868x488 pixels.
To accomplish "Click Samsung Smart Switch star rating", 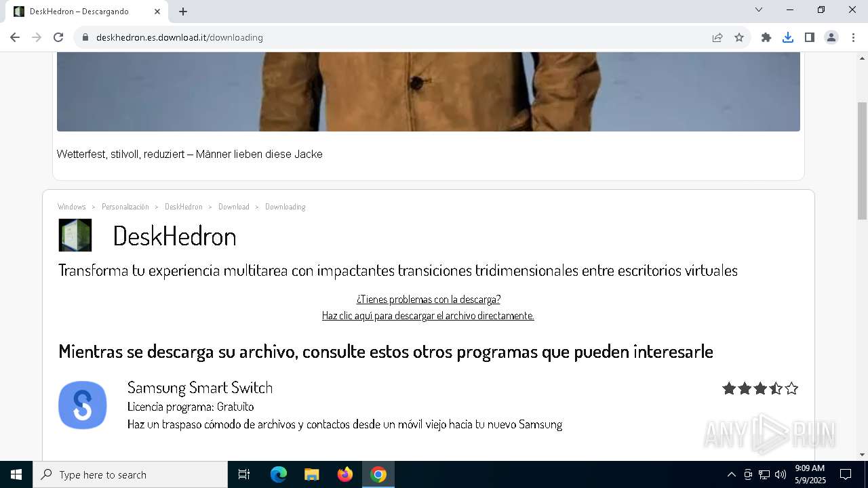I will [x=760, y=388].
